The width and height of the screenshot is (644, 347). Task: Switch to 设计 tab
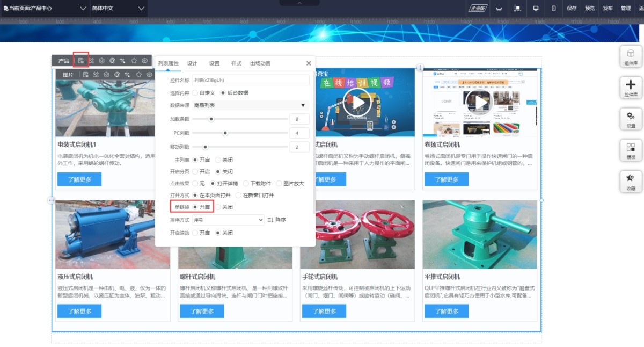coord(192,63)
